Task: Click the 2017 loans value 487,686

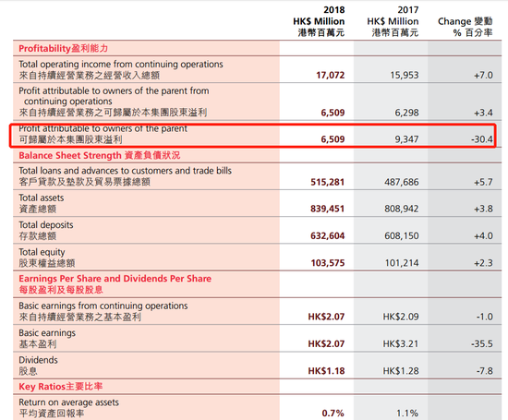Action: (x=402, y=182)
